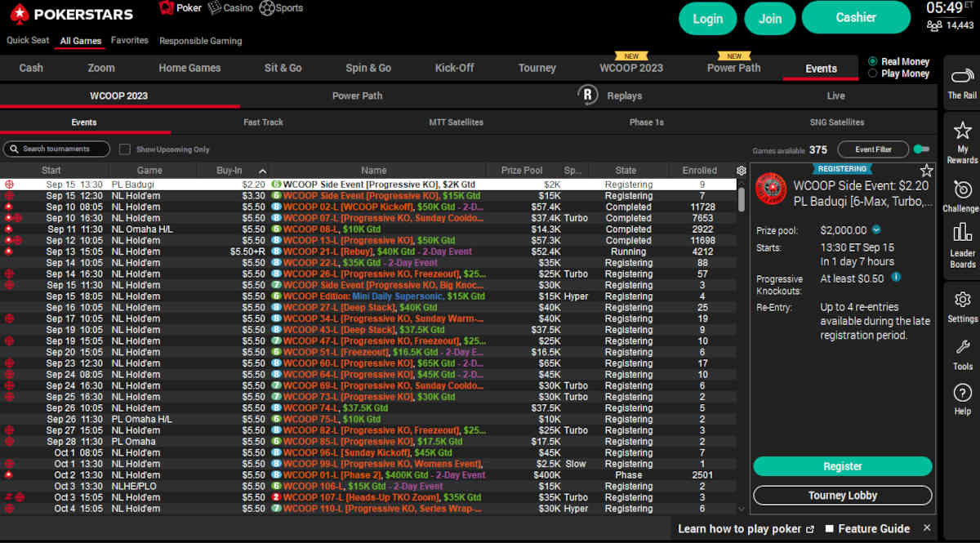Open the Replays circular R icon

point(588,95)
